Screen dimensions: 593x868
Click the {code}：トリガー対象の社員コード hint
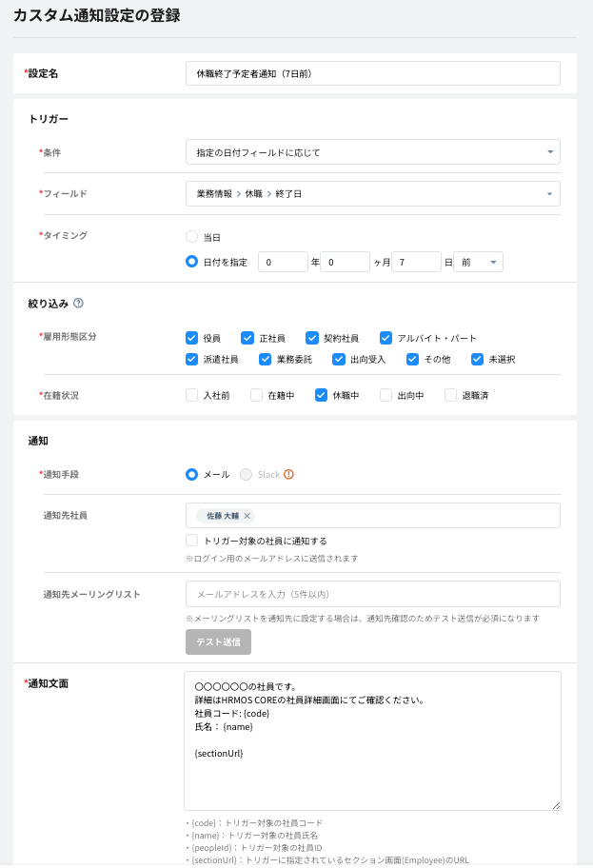pyautogui.click(x=254, y=823)
